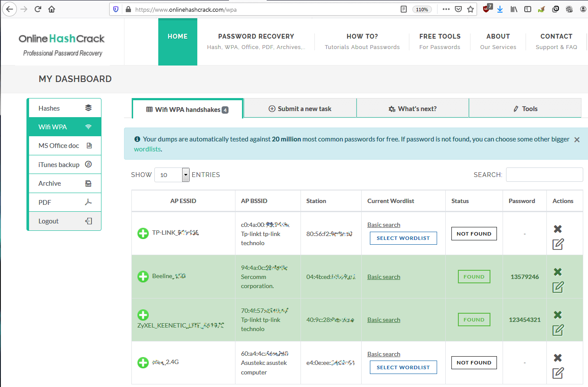Viewport: 588px width, 387px height.
Task: Open the SHOW entries dropdown
Action: [172, 174]
